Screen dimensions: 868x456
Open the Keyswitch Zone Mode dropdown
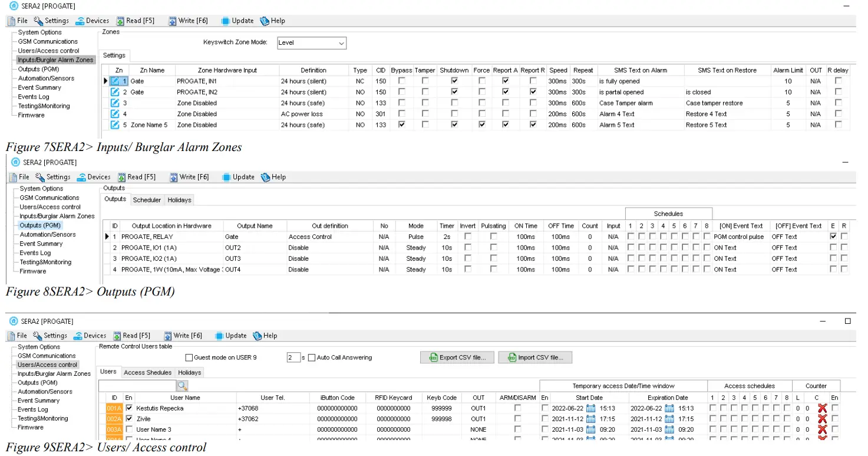pos(341,43)
